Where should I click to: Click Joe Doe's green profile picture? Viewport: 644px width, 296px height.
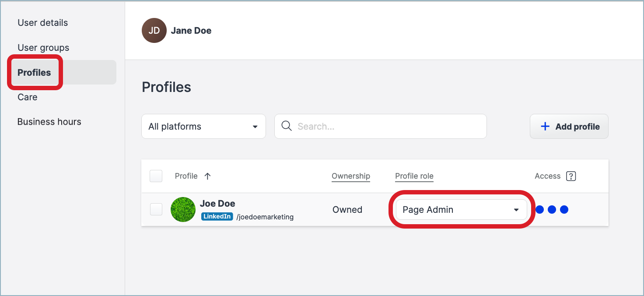pyautogui.click(x=183, y=209)
